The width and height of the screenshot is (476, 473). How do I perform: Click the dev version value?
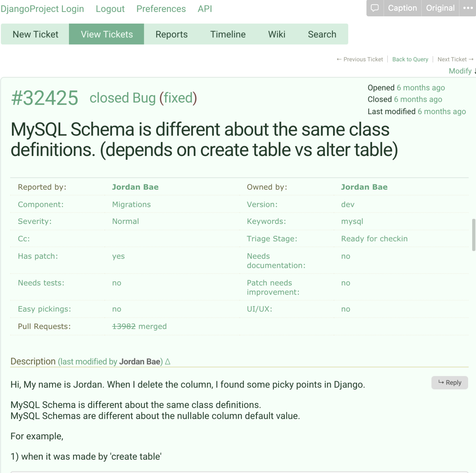[x=348, y=204]
